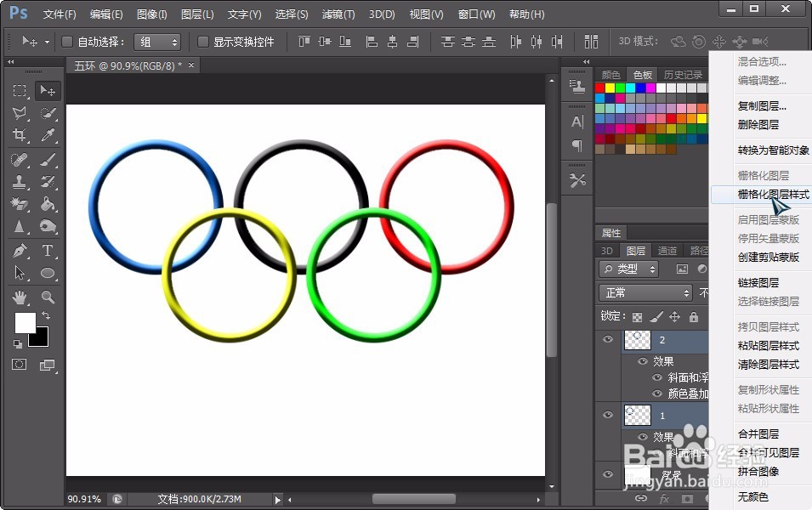Viewport: 812px width, 510px height.
Task: Select the Ellipse shape tool
Action: [x=48, y=273]
